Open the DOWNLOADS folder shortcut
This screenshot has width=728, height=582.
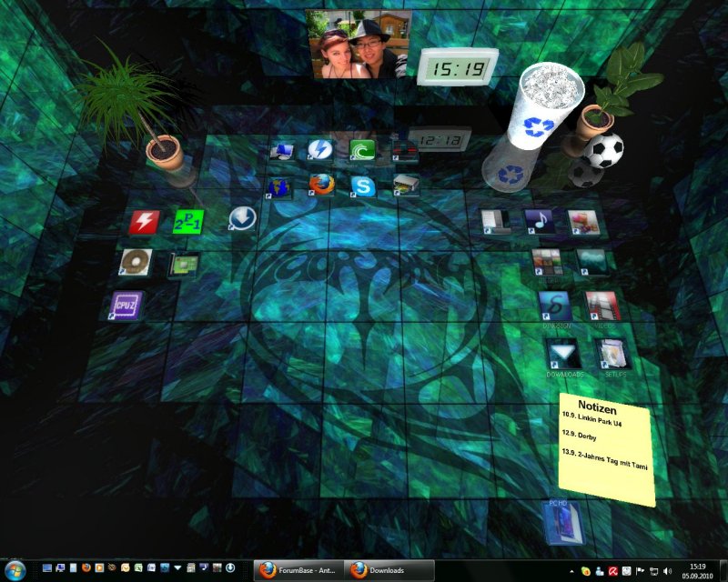[563, 355]
